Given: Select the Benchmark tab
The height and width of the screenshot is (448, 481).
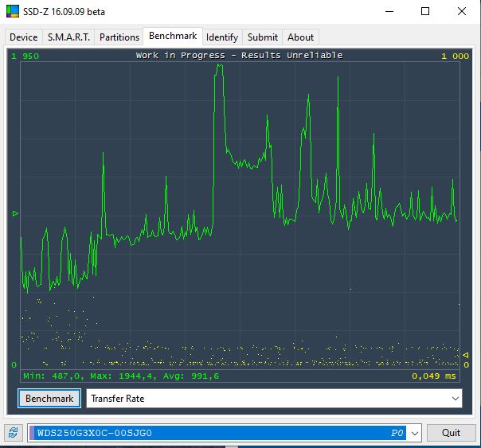Looking at the screenshot, I should [173, 36].
